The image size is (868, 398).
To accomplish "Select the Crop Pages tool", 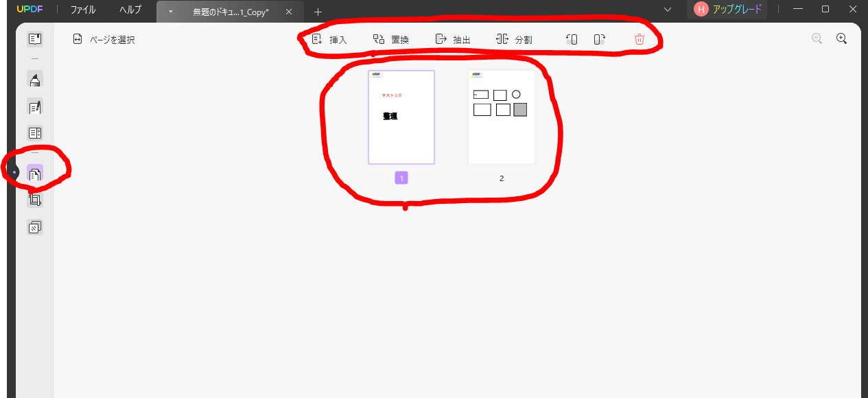I will pos(35,200).
